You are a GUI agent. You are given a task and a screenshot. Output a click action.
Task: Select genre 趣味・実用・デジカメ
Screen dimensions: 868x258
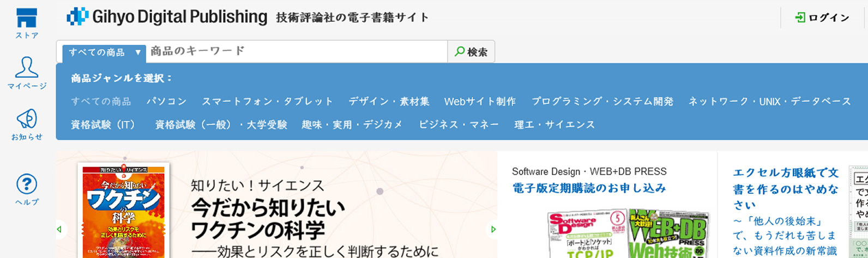pos(352,125)
